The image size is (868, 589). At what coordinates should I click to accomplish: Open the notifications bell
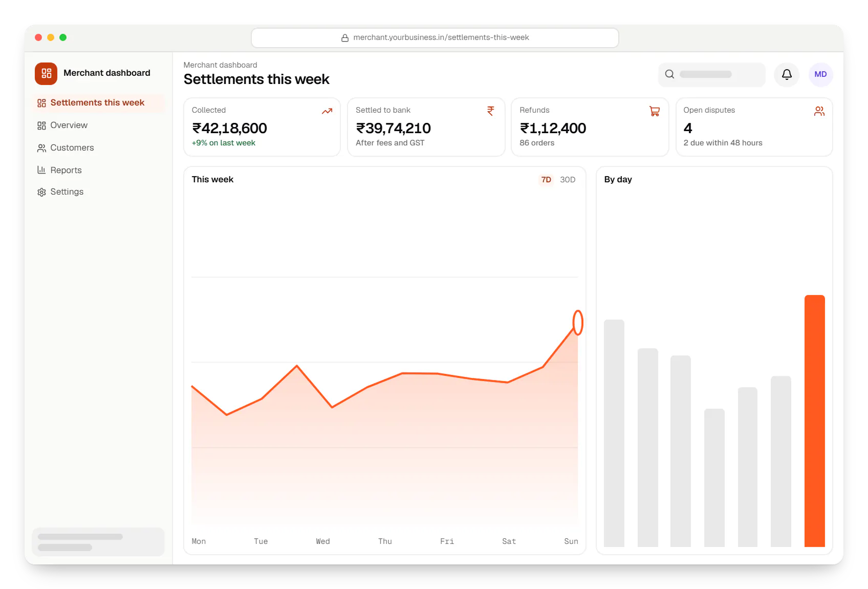click(x=787, y=74)
